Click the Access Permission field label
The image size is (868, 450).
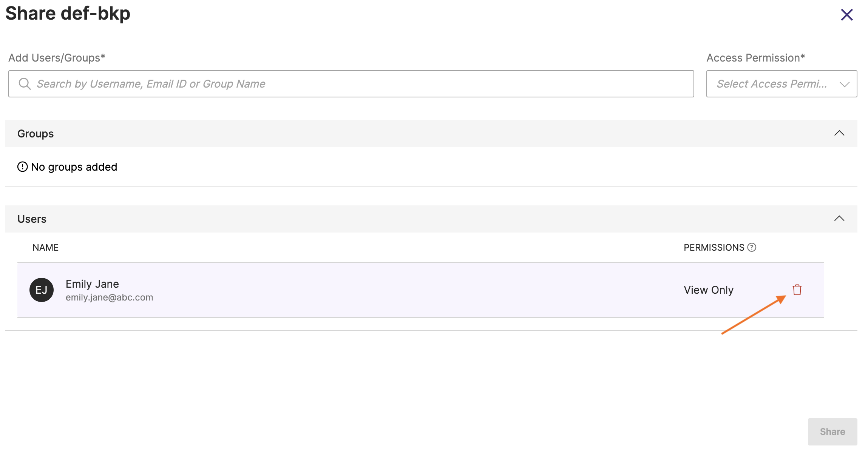click(x=755, y=58)
